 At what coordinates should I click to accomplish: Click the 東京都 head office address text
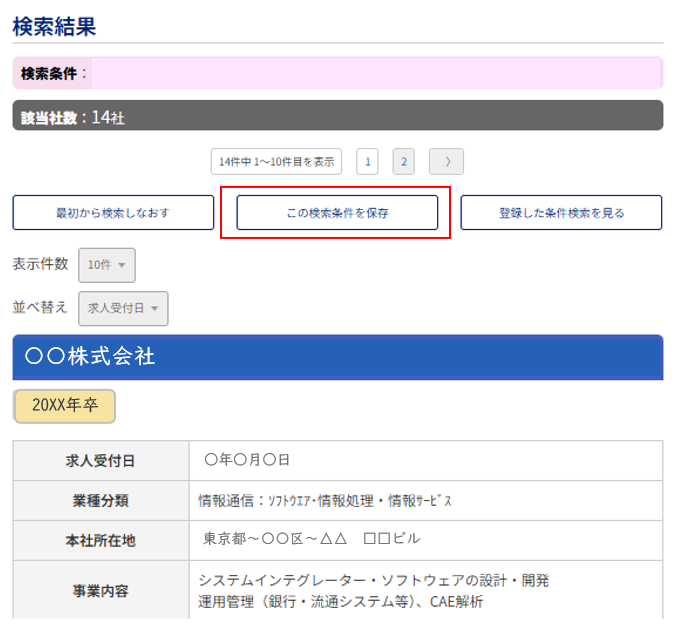312,539
